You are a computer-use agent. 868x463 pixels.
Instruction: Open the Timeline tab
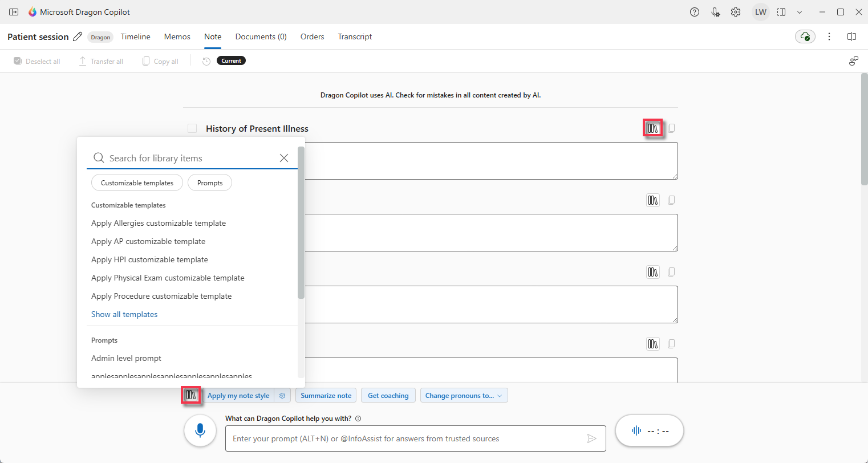[136, 36]
